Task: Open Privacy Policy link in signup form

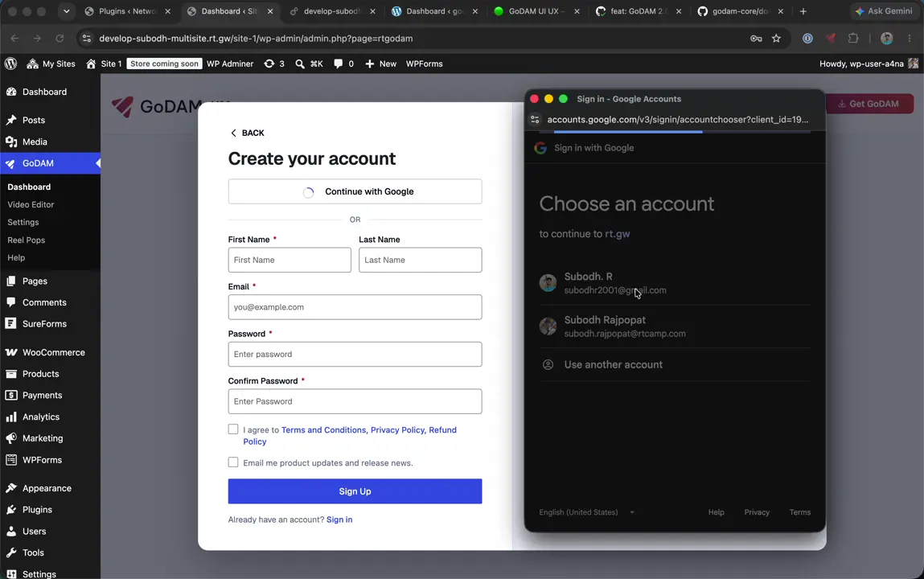Action: click(x=397, y=430)
